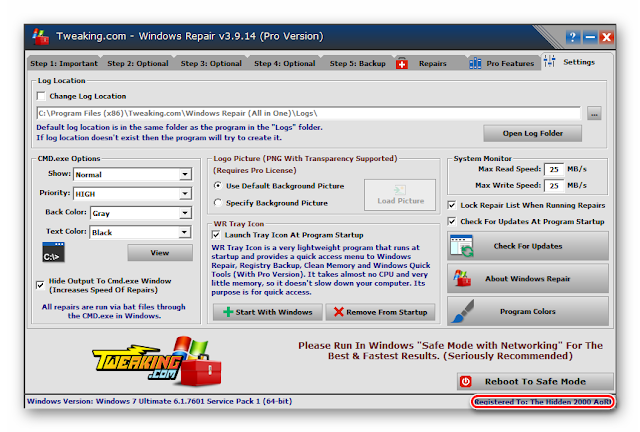
Task: Click the Check For Updates window icon
Action: pos(462,246)
